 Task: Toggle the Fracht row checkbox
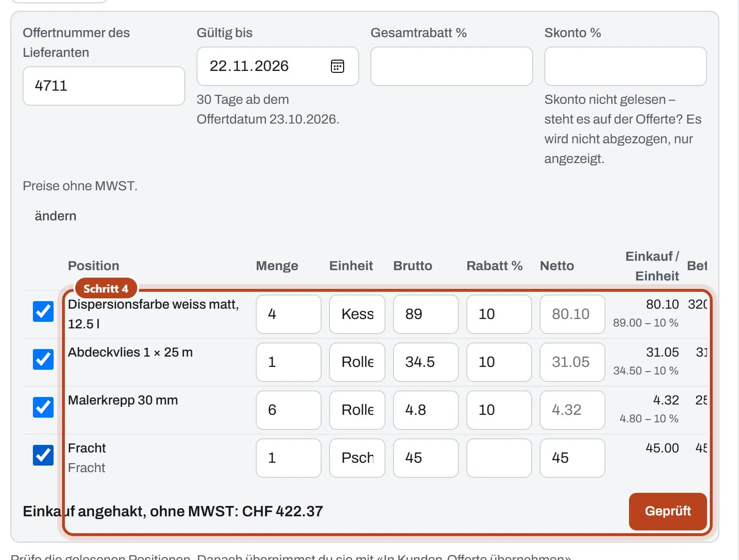coord(43,455)
